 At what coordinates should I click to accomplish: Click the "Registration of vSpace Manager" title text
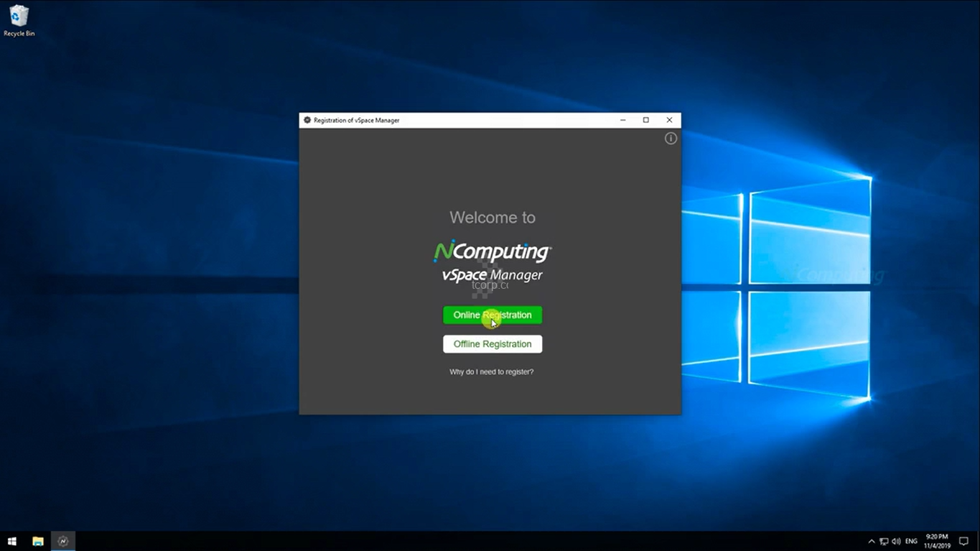tap(357, 121)
